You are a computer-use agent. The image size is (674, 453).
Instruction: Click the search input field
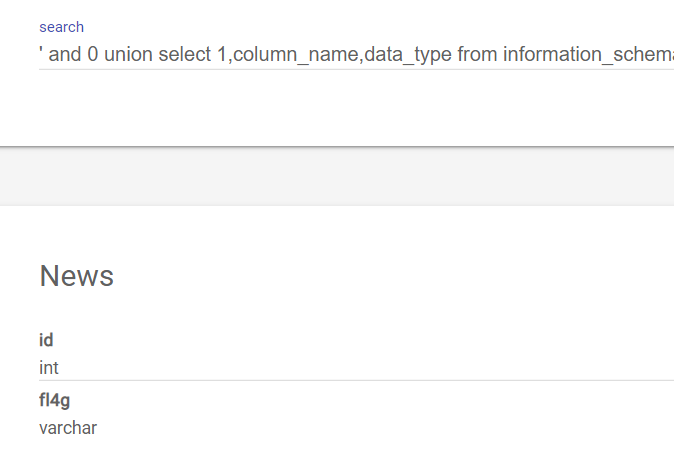pos(356,55)
